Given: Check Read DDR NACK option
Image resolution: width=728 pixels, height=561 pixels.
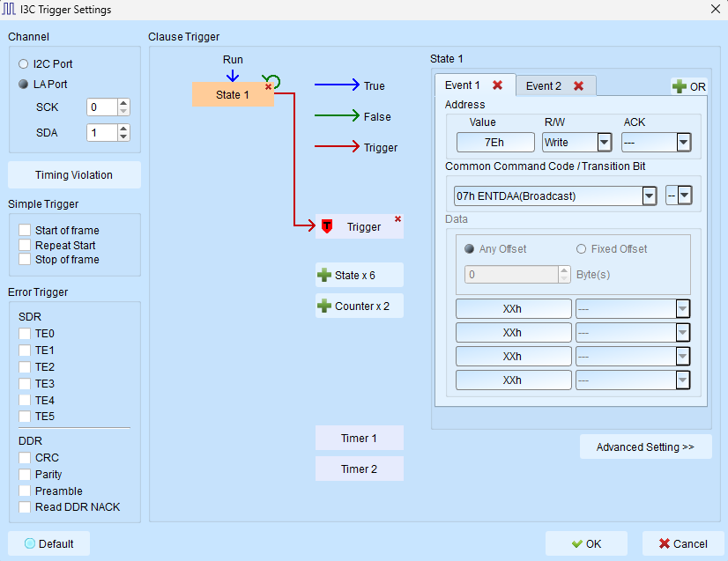Looking at the screenshot, I should (25, 507).
